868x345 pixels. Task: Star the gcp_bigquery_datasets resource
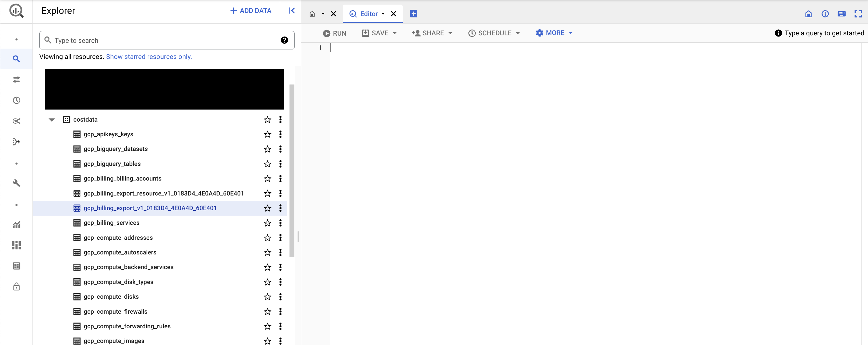[x=267, y=149]
